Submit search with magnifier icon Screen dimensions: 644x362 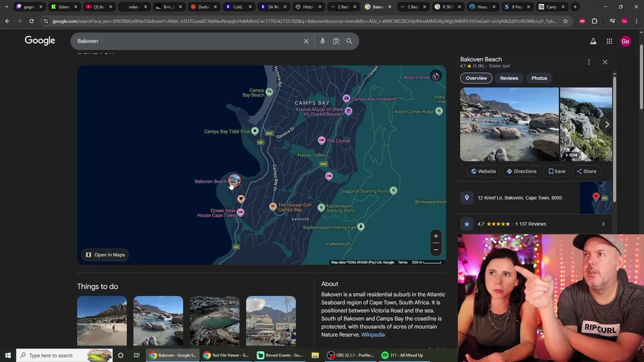coord(349,41)
